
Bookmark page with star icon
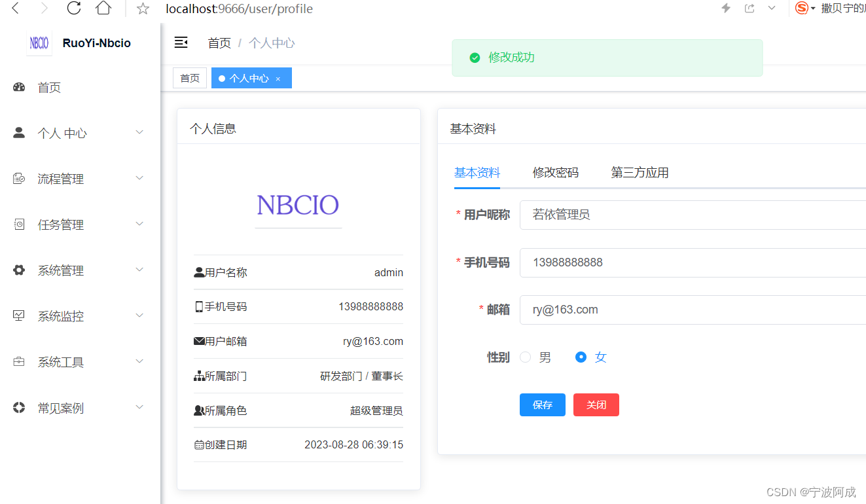tap(143, 9)
